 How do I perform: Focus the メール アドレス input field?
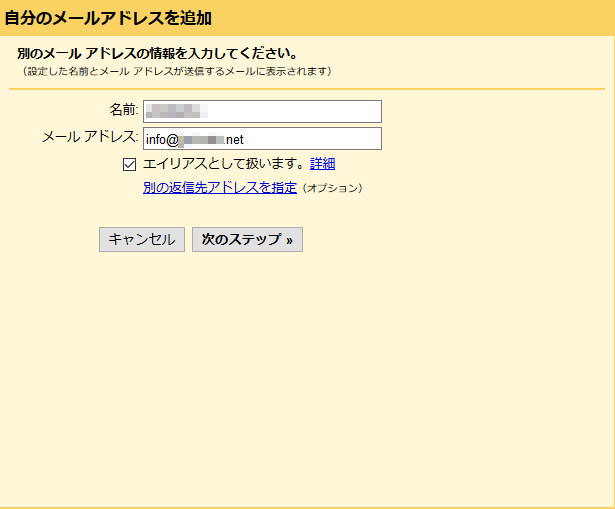click(262, 138)
